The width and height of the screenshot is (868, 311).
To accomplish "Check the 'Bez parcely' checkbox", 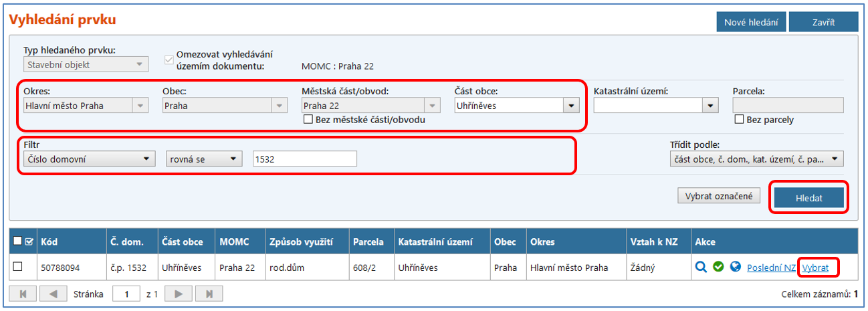I will click(x=739, y=120).
